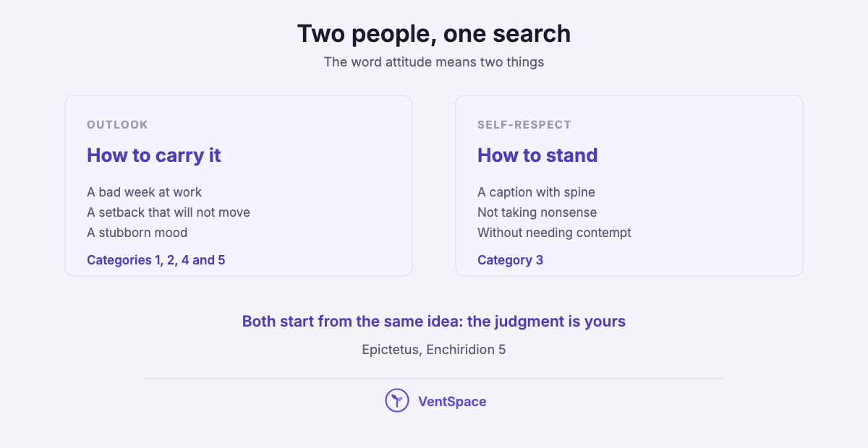The height and width of the screenshot is (448, 868).
Task: Select the 'How to carry it' heading
Action: pos(154,155)
